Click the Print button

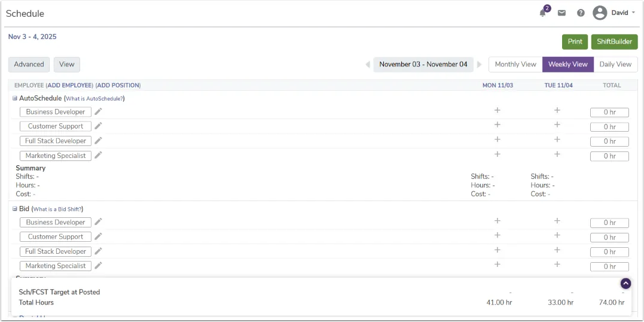click(575, 42)
